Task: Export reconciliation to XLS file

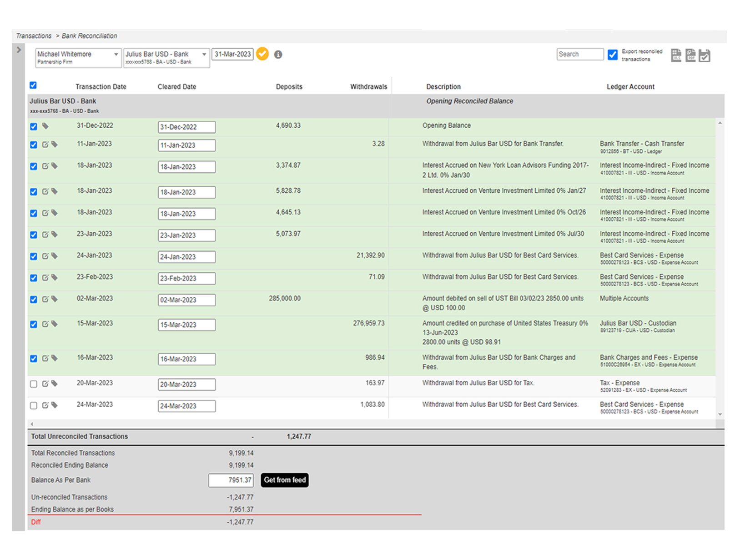Action: [x=676, y=55]
